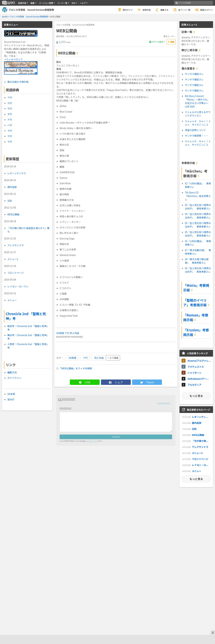This screenshot has width=215, height=644.
Task: Open the ラ行 glossary index
Action: [x=10, y=141]
